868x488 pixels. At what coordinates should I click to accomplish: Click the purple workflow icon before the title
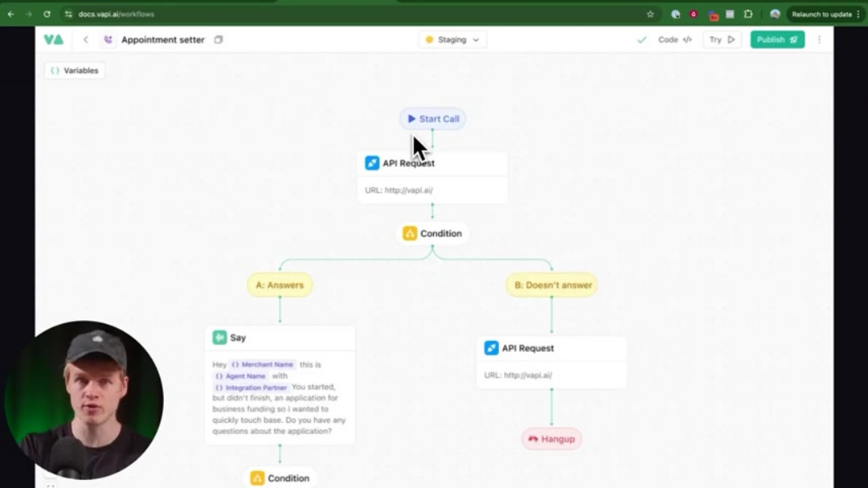pyautogui.click(x=107, y=39)
